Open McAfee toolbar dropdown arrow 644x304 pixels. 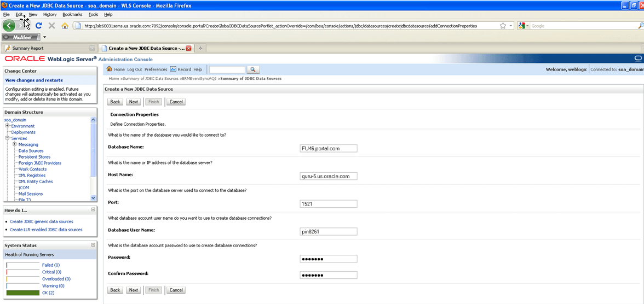tap(44, 37)
